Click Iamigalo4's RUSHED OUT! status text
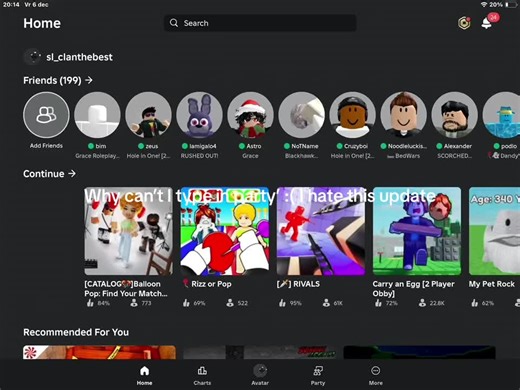Image resolution: width=520 pixels, height=390 pixels. pos(199,156)
